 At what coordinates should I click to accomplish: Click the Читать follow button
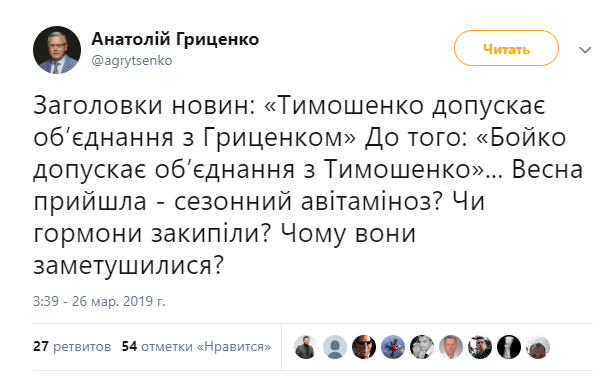[x=506, y=48]
